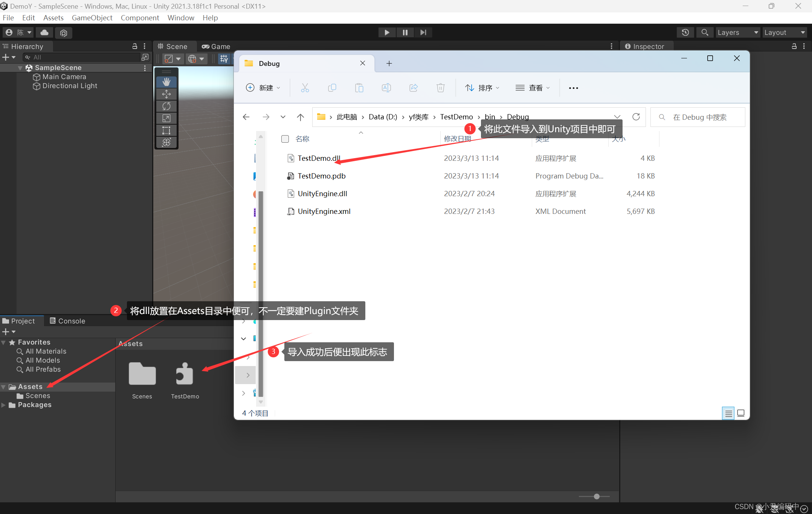Click the Unity Pause button
The image size is (812, 514).
(x=405, y=32)
